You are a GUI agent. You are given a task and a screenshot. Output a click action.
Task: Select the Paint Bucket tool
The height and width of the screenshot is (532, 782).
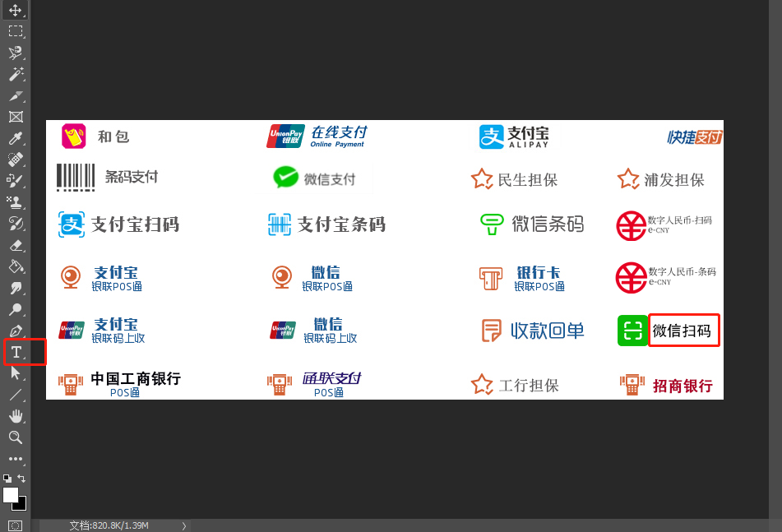pyautogui.click(x=16, y=266)
